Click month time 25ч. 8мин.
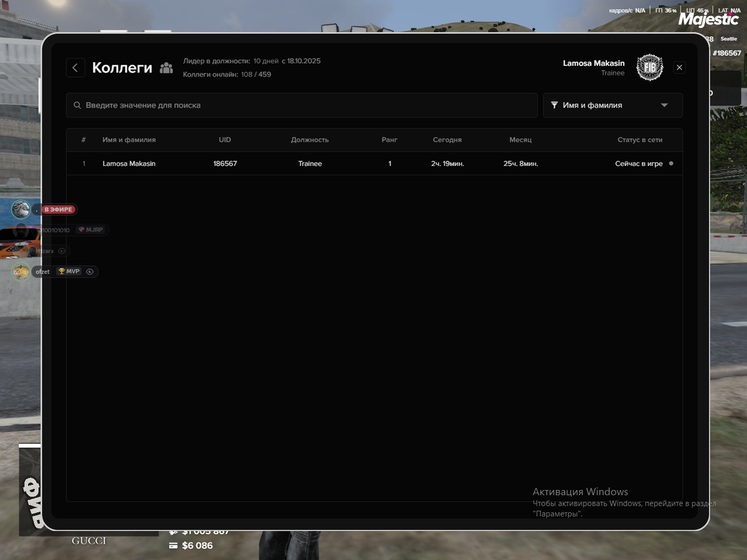Screen dimensions: 747x560 click(x=521, y=163)
